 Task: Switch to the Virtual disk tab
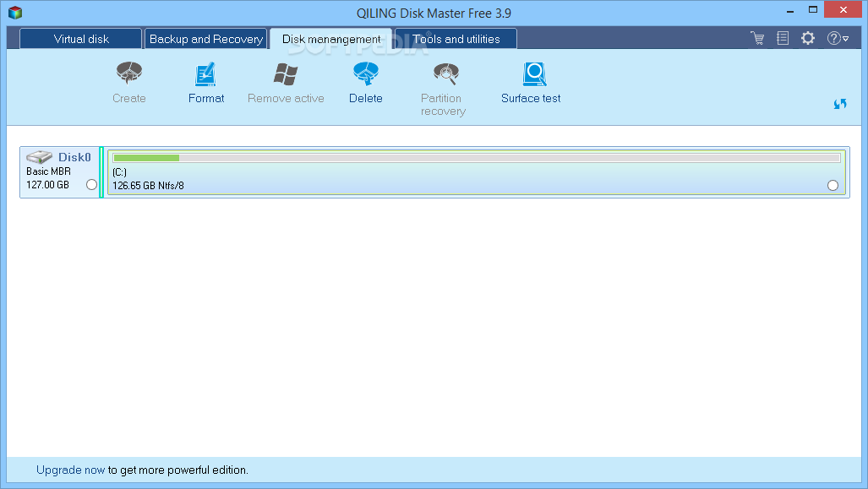point(81,39)
